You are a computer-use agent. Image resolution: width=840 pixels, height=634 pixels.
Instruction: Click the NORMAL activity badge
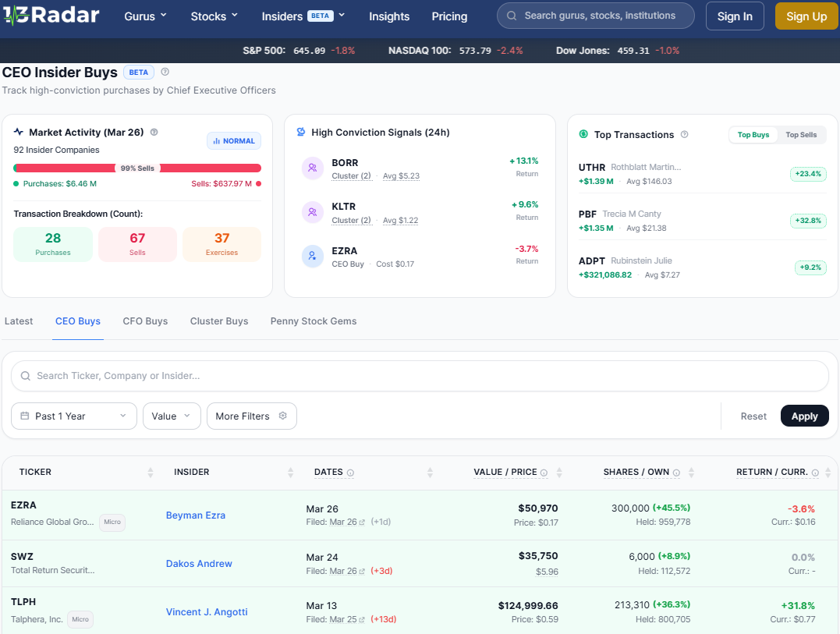[x=234, y=141]
